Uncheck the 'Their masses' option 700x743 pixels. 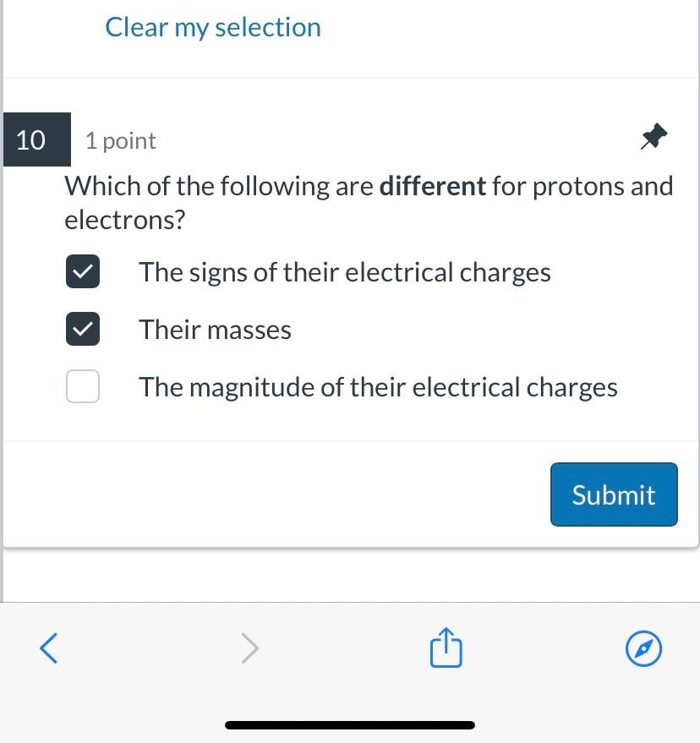coord(82,329)
